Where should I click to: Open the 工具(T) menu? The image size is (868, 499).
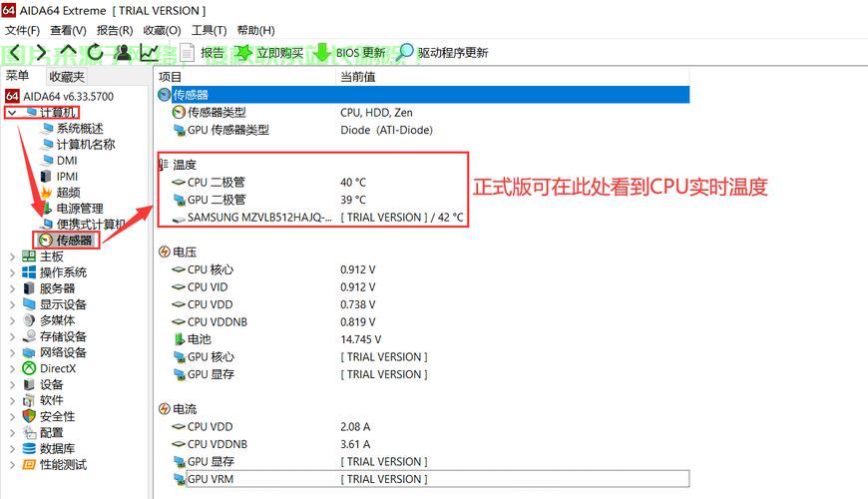pos(210,31)
